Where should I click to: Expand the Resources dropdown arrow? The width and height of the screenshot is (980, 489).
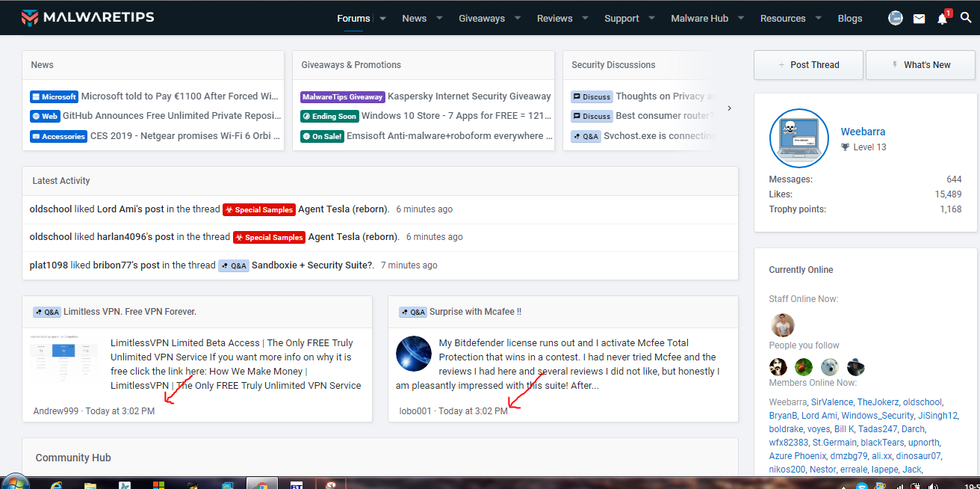(818, 18)
